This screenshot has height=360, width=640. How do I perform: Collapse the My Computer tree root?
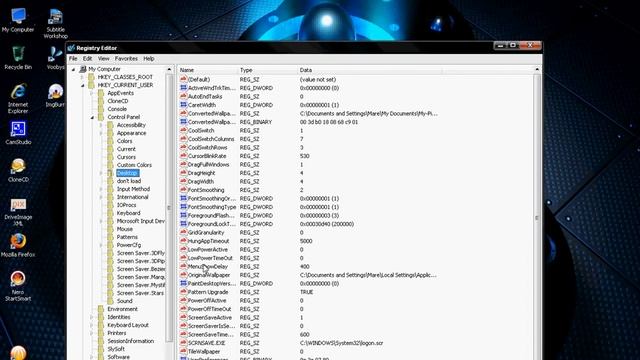tap(73, 69)
